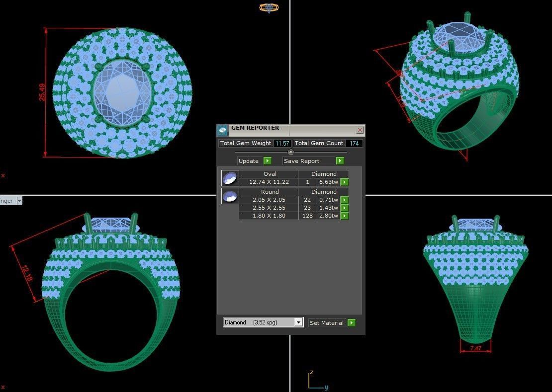This screenshot has width=552, height=392.
Task: Click the Set Material button
Action: [327, 322]
